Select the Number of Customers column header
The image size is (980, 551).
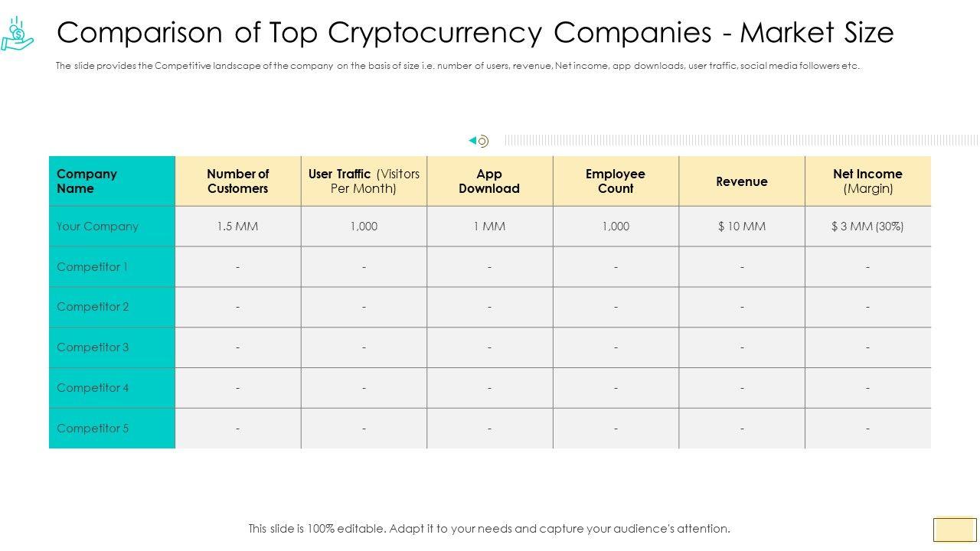click(238, 181)
